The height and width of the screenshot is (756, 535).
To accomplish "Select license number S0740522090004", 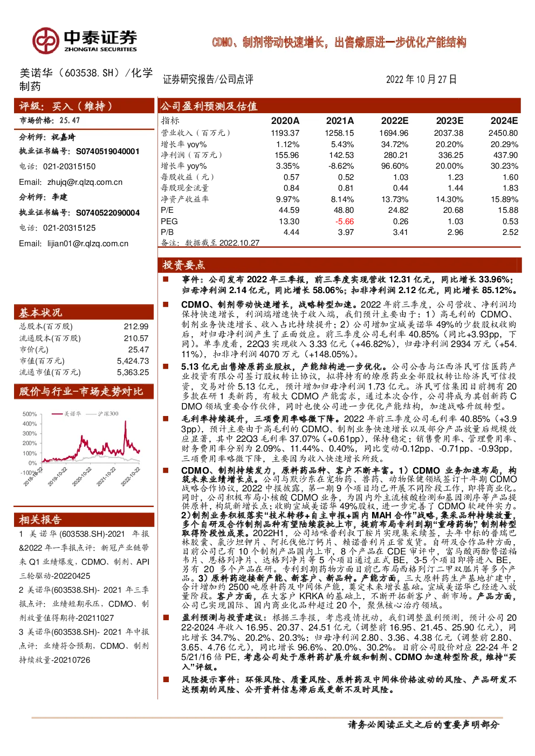I will point(107,213).
